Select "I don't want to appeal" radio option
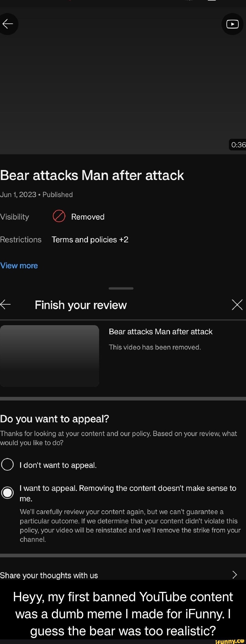246x644 pixels. pyautogui.click(x=8, y=464)
